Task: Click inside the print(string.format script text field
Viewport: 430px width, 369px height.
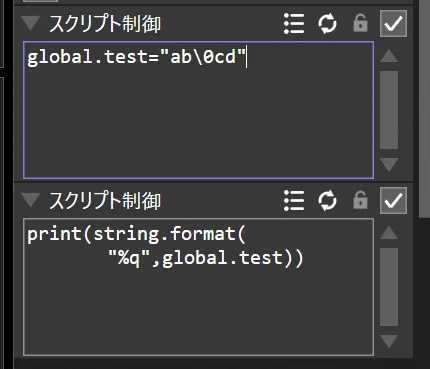Action: pos(198,287)
